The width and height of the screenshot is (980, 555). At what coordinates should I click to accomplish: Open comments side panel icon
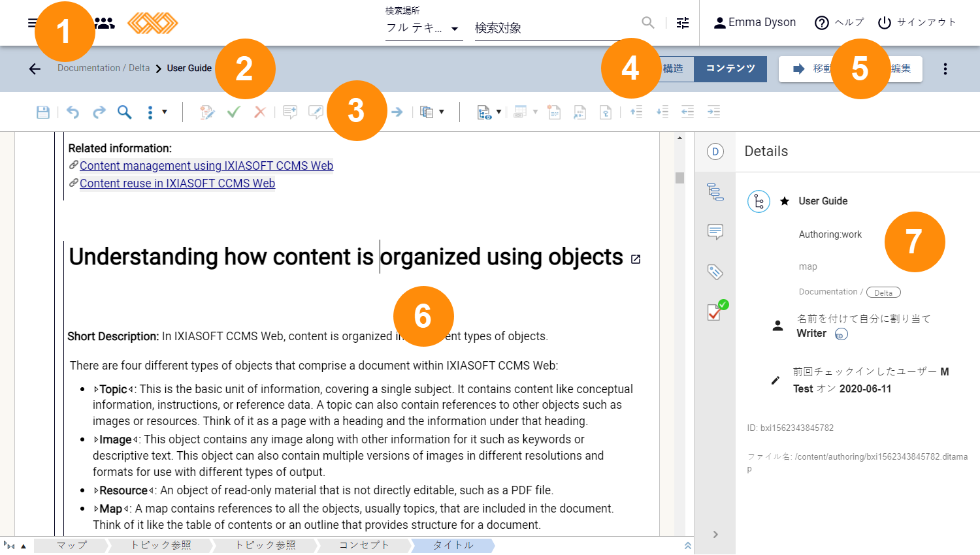pyautogui.click(x=715, y=232)
